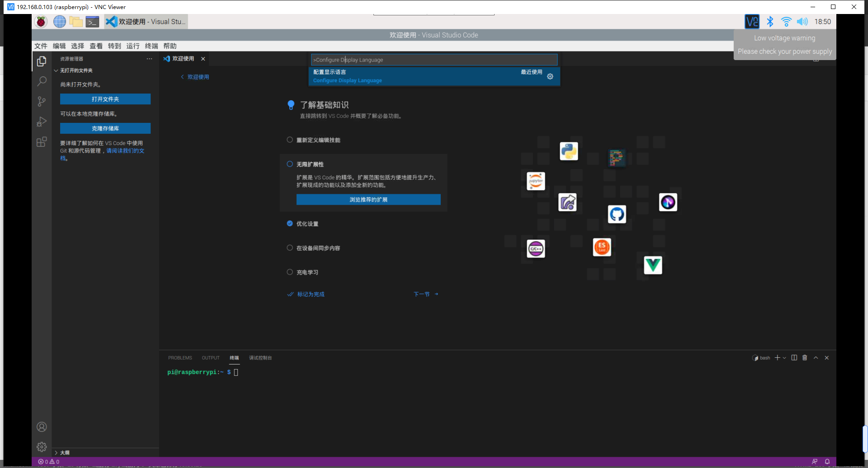Click the 打开文件夹 button
The image size is (868, 468).
105,99
